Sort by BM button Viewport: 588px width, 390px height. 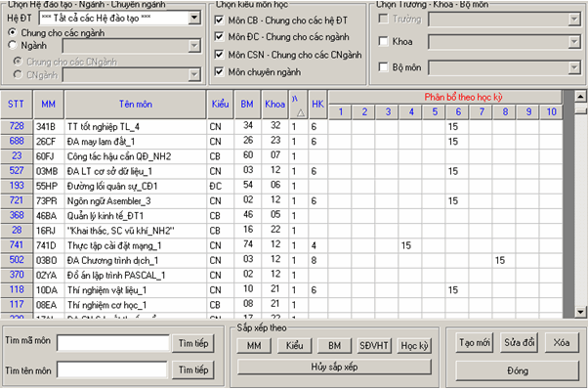pos(334,346)
